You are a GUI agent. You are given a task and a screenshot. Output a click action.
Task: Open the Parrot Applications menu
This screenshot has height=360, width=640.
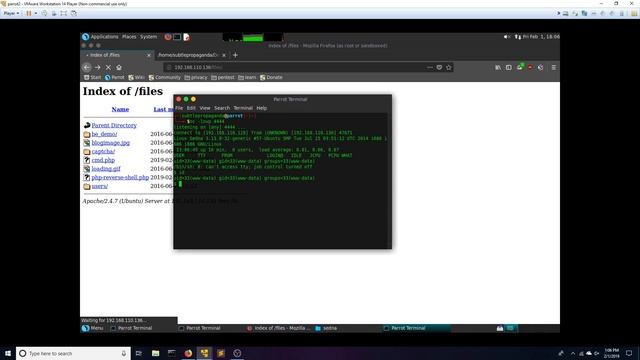100,37
